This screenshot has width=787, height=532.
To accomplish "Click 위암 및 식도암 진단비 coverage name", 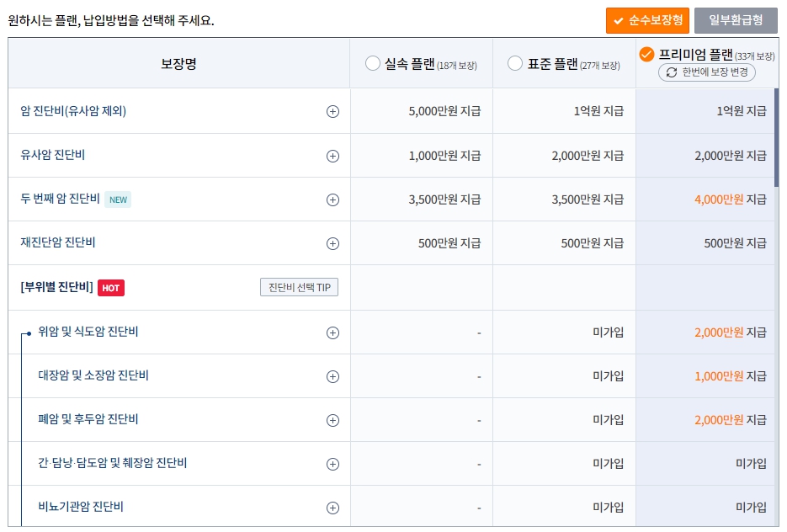I will (88, 332).
